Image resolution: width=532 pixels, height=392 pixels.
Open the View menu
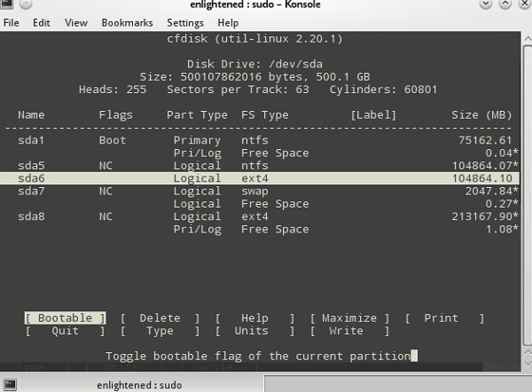[76, 23]
